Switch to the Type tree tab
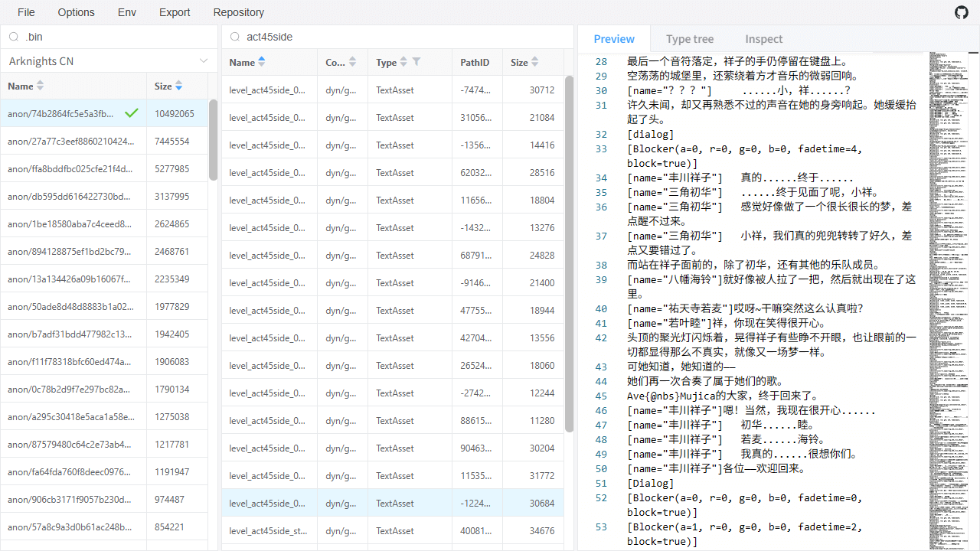980x551 pixels. (689, 39)
